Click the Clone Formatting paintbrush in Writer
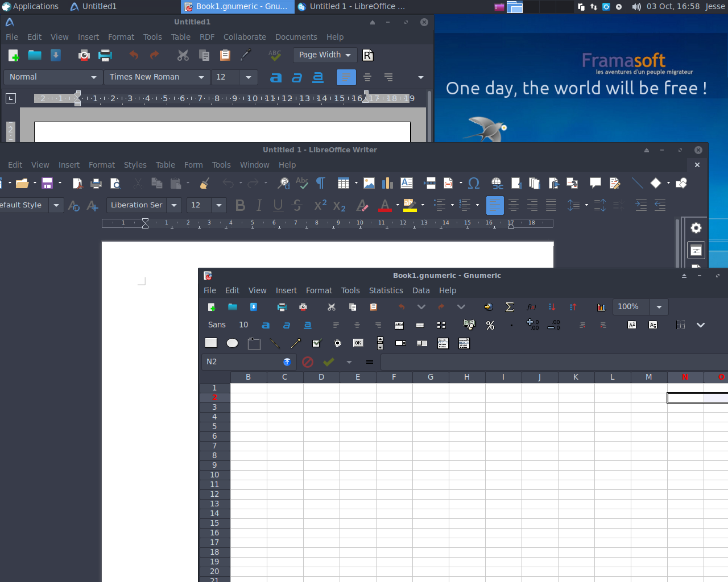Viewport: 728px width, 582px height. click(x=205, y=183)
